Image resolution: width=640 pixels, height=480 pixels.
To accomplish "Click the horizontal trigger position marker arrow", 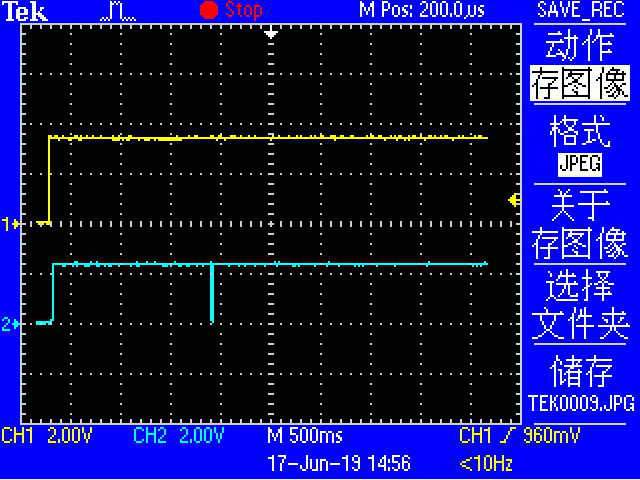I will coord(271,33).
